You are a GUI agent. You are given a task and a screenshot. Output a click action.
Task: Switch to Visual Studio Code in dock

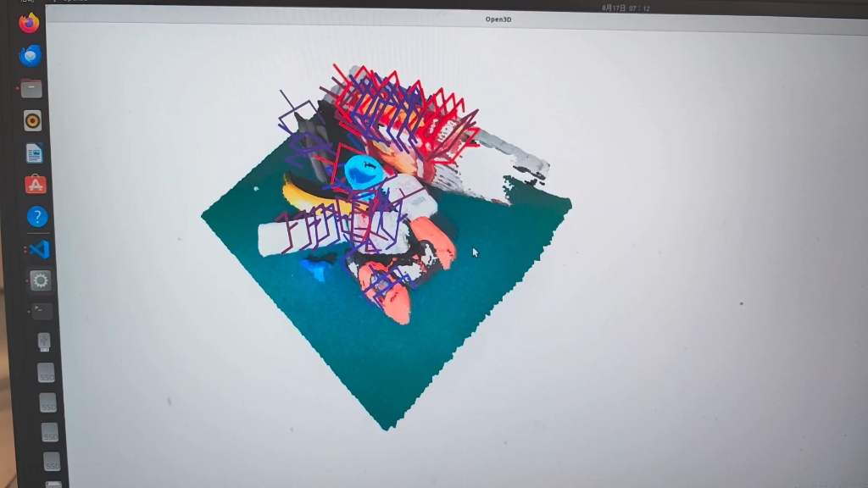(39, 250)
